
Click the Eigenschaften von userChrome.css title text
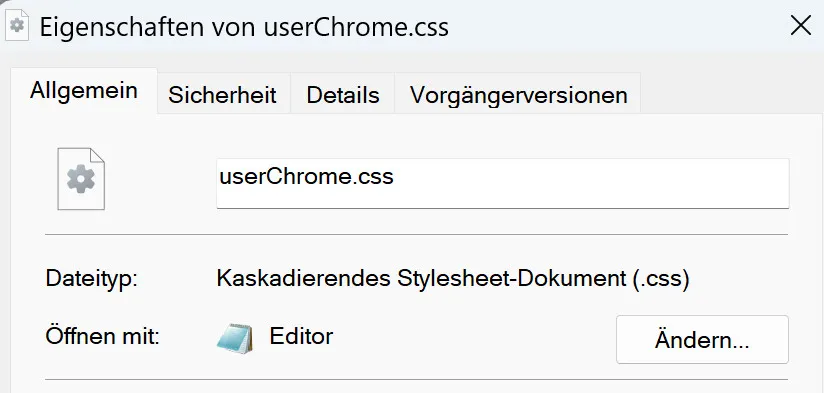pos(244,27)
